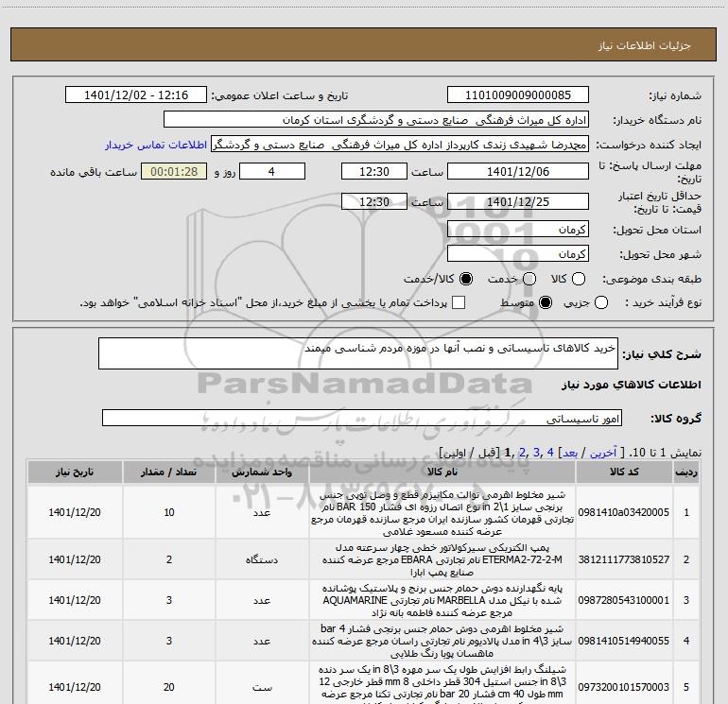This screenshot has width=728, height=704.
Task: Click the واحد شمارش column header
Action: click(262, 472)
